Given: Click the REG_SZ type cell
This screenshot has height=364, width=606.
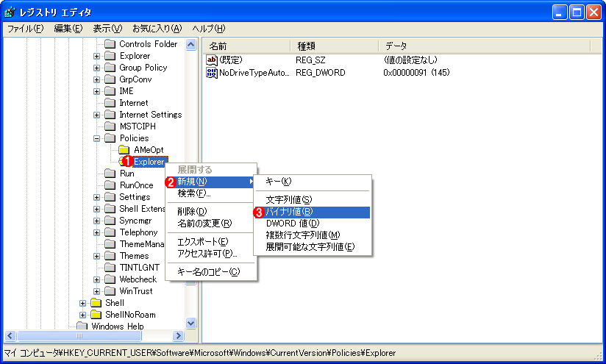Looking at the screenshot, I should (x=310, y=60).
